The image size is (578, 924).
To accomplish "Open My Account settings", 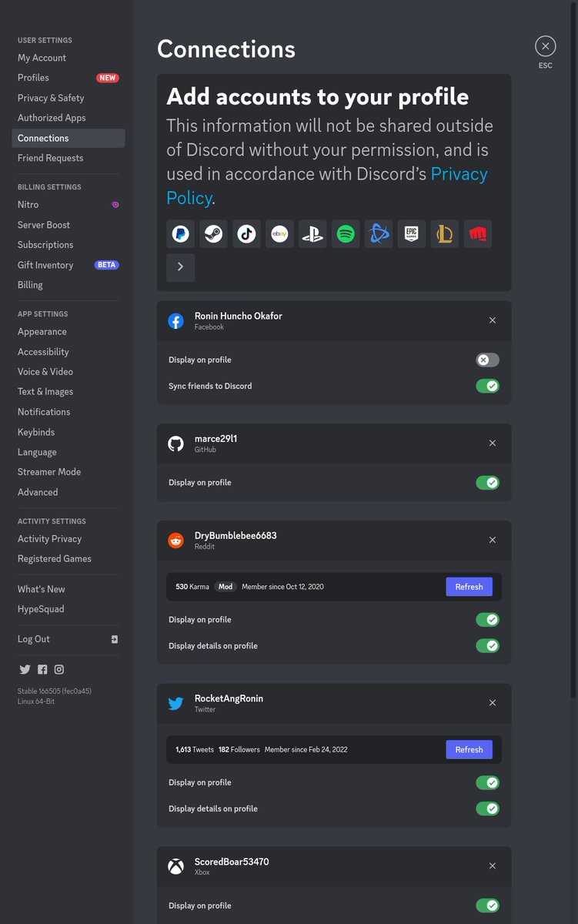I will (x=68, y=58).
